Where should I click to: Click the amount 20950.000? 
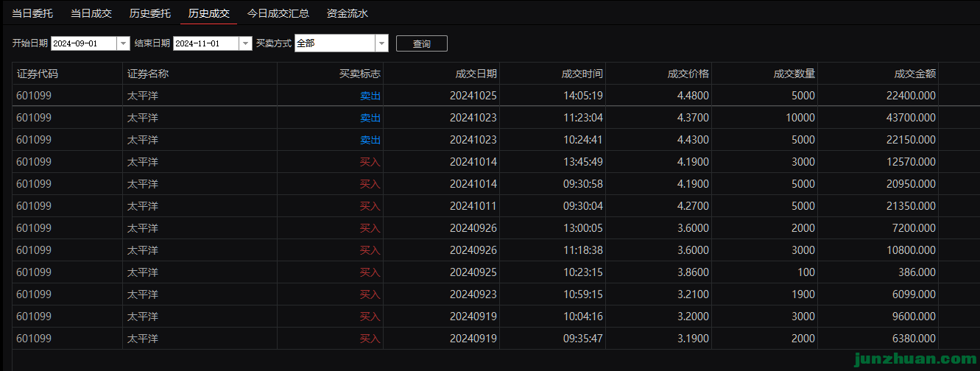pyautogui.click(x=912, y=184)
